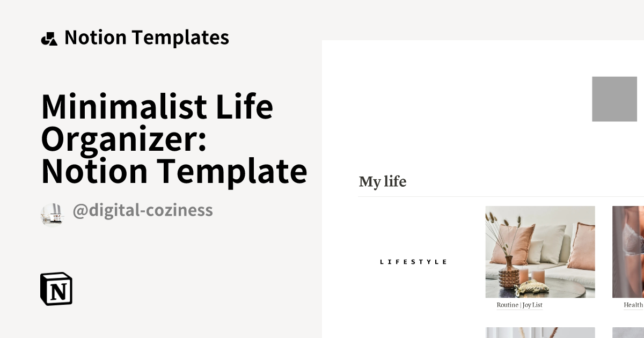This screenshot has width=644, height=338.
Task: Click the "Health" card label
Action: click(633, 305)
